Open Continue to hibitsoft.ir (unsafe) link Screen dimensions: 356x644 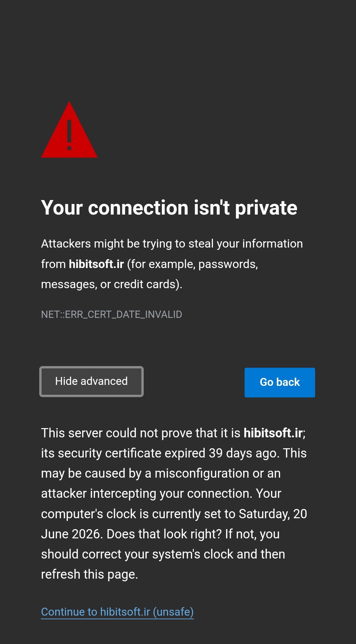pyautogui.click(x=117, y=612)
